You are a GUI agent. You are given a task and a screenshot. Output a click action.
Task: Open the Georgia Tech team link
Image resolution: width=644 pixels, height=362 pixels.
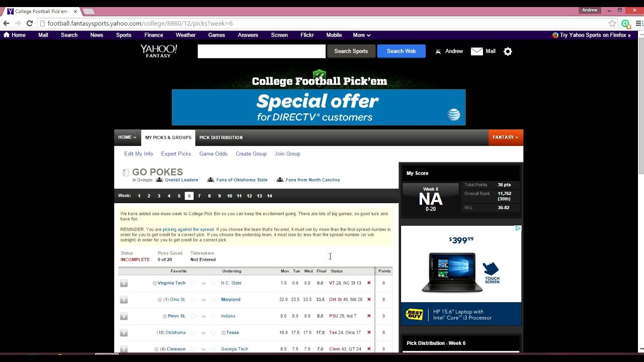coord(234,349)
